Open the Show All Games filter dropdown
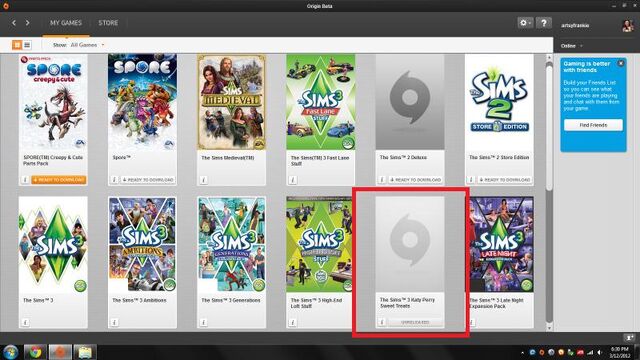This screenshot has width=640, height=360. pos(87,45)
